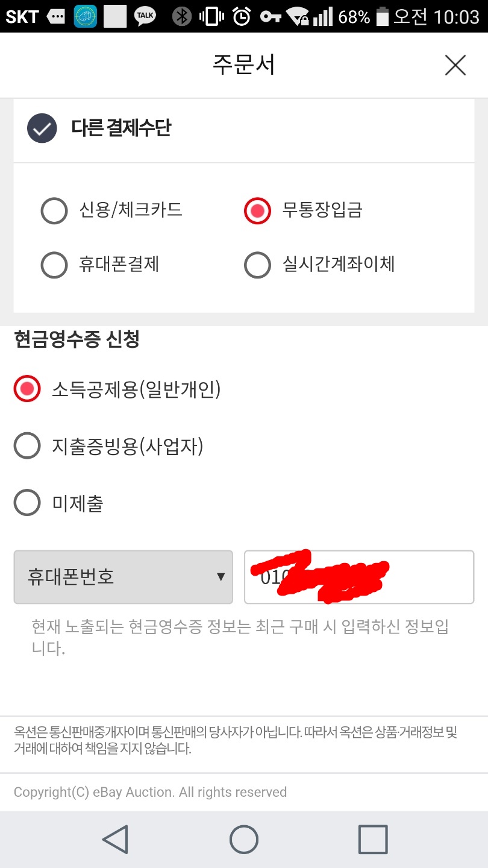Tap the alarm clock status icon
This screenshot has height=868, width=488.
pyautogui.click(x=242, y=16)
